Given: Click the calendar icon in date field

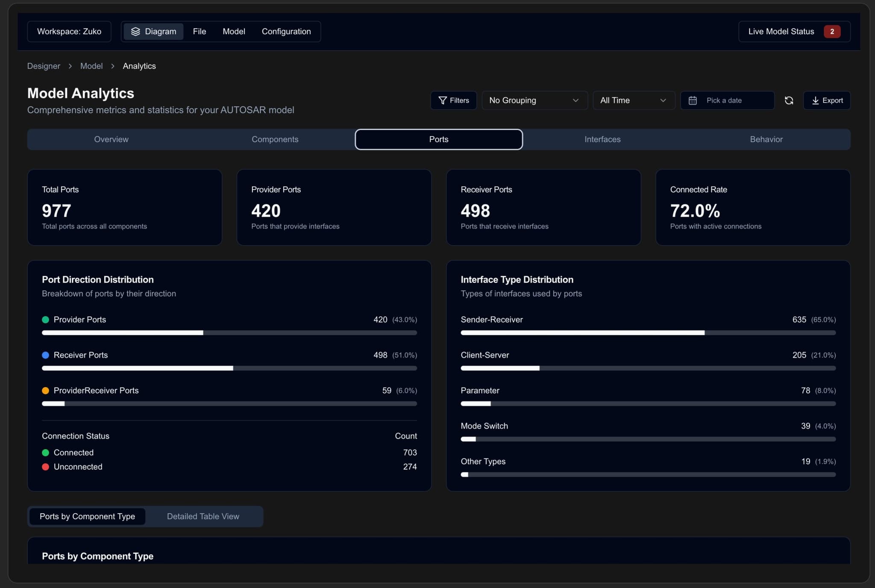Looking at the screenshot, I should (693, 100).
